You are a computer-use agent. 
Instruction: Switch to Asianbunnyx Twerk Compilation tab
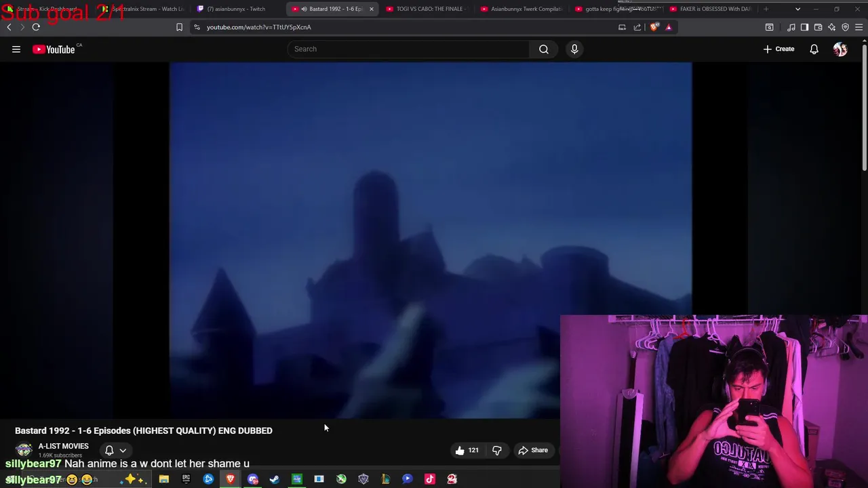pos(522,9)
